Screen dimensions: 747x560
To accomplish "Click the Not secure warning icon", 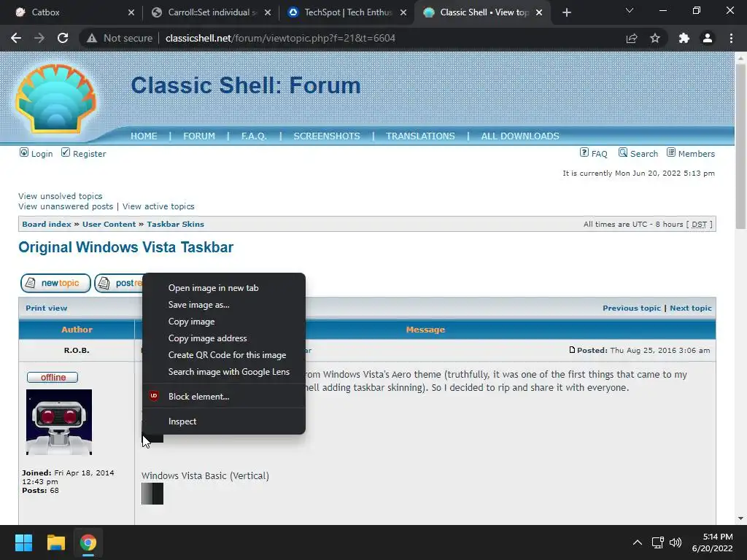I will pyautogui.click(x=92, y=38).
